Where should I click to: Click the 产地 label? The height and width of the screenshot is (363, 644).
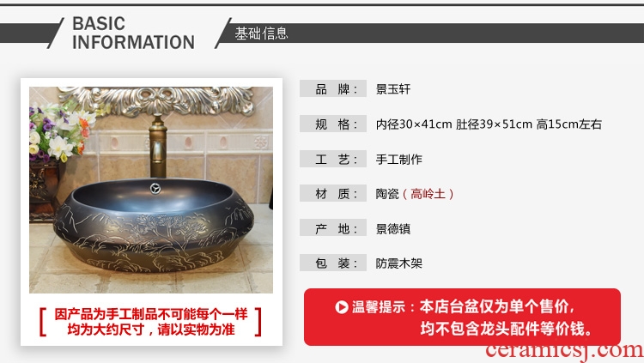pyautogui.click(x=333, y=228)
